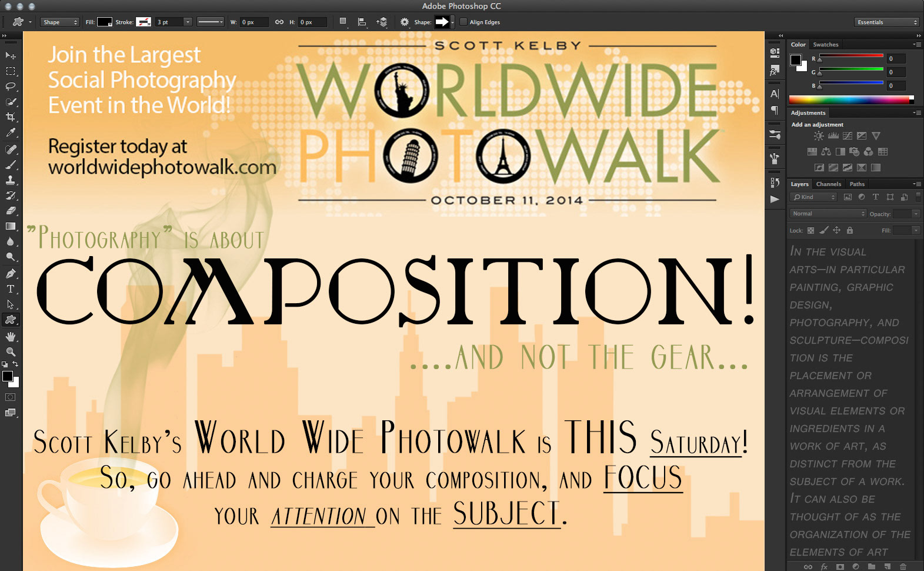Open the stroke line type dropdown
Screen dimensions: 924x571
point(211,22)
